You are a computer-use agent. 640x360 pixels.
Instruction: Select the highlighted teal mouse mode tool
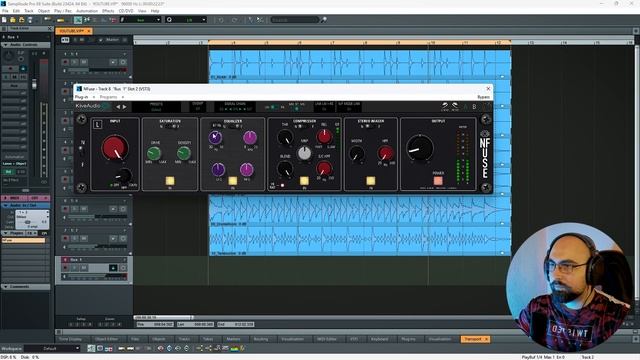(x=78, y=20)
